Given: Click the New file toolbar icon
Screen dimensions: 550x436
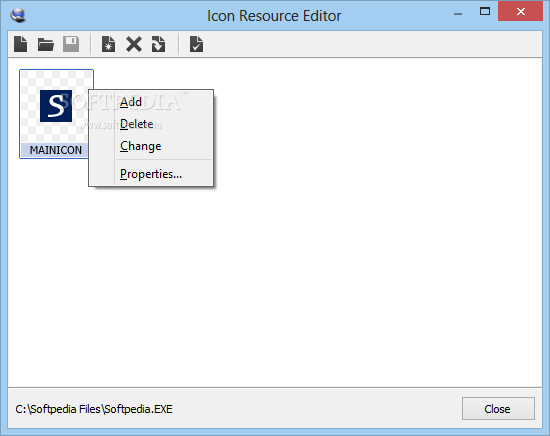Looking at the screenshot, I should (x=21, y=44).
